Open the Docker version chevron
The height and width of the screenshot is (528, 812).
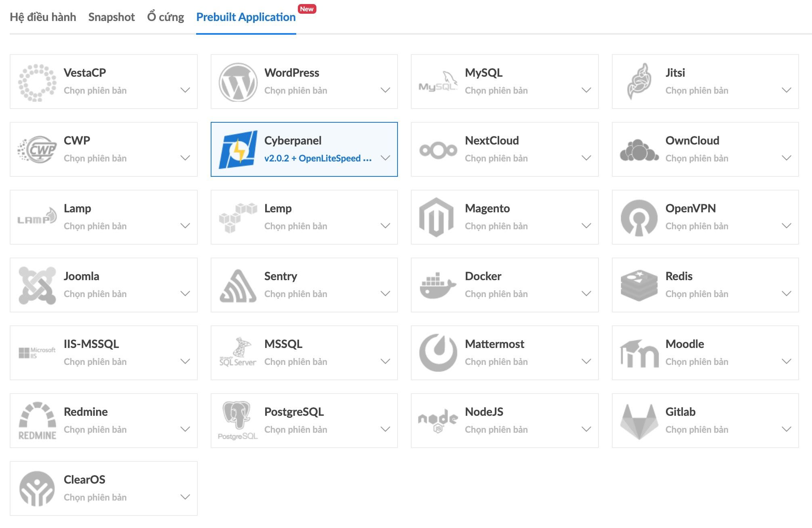[586, 293]
